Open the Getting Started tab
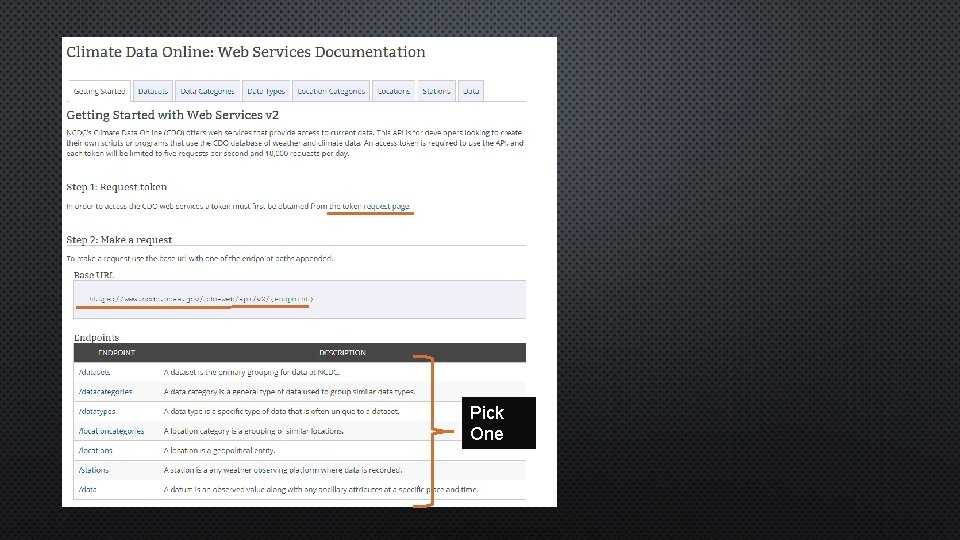Image resolution: width=960 pixels, height=540 pixels. tap(99, 91)
